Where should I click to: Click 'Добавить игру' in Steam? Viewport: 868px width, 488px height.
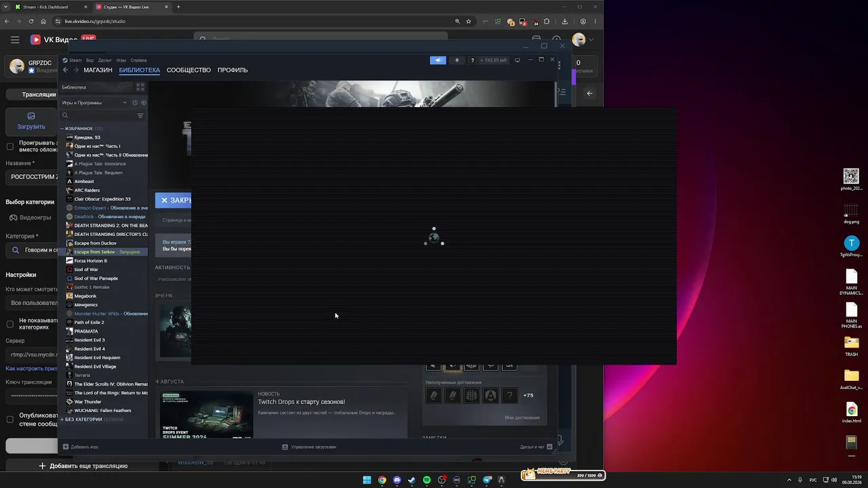(81, 447)
